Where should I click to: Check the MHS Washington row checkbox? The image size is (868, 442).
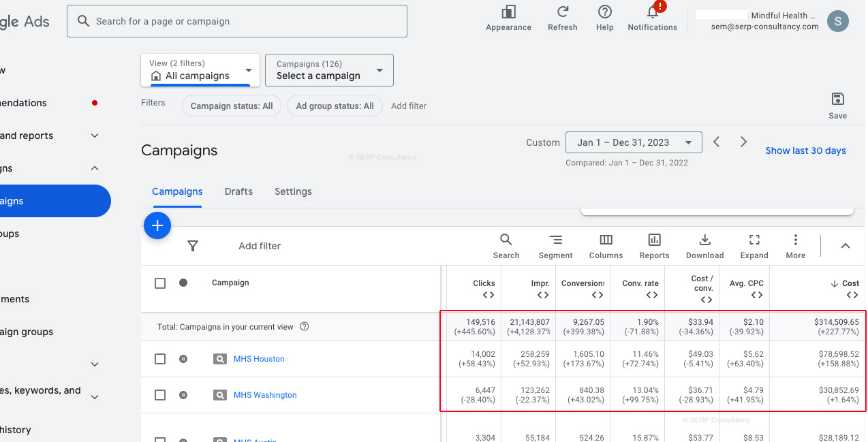[x=160, y=395]
